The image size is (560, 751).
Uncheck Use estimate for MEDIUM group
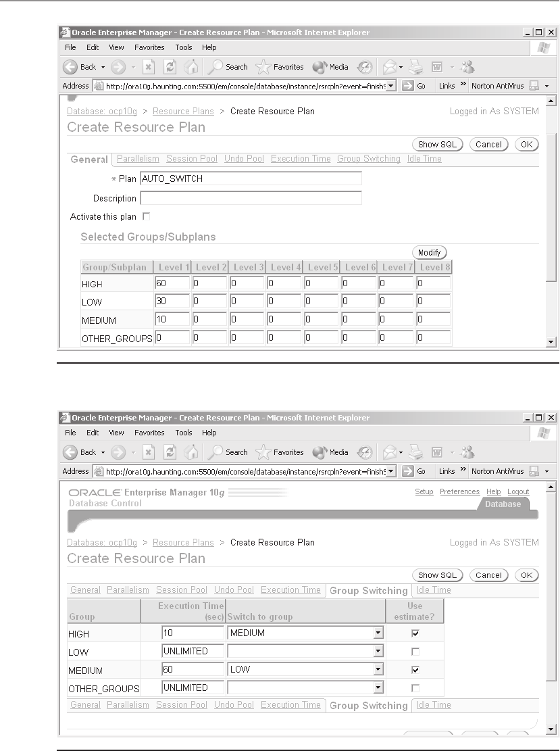(x=415, y=670)
